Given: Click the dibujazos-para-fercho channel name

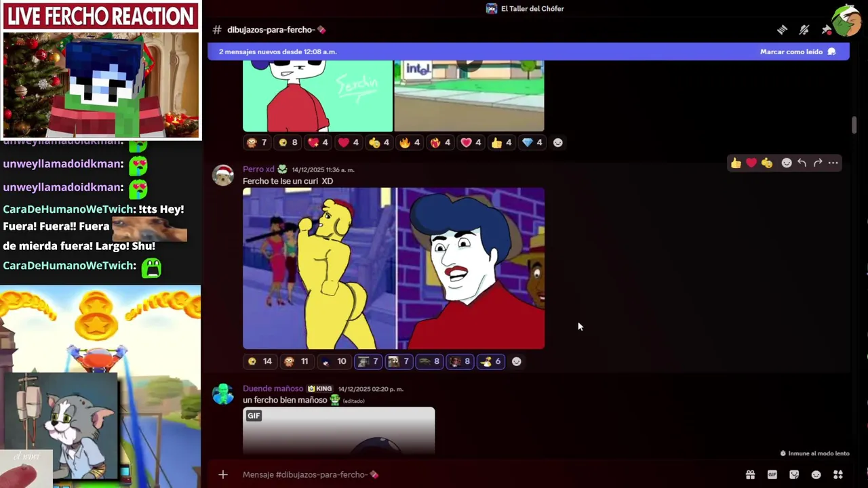Looking at the screenshot, I should point(271,30).
